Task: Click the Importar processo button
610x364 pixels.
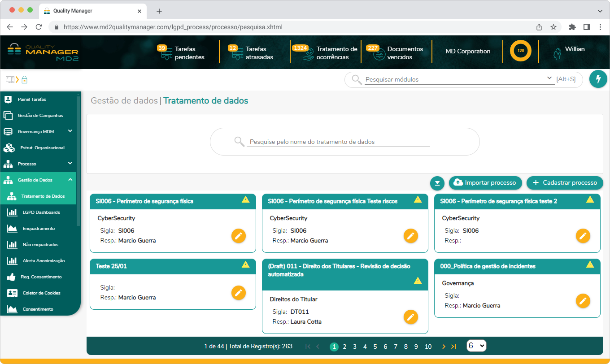Action: (485, 182)
